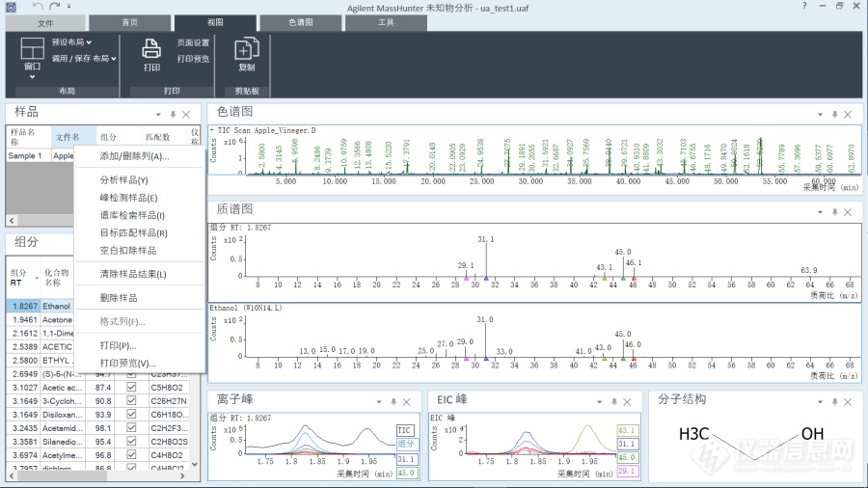Open the 样品 panel options arrow
Image resolution: width=868 pixels, height=488 pixels.
click(x=158, y=115)
